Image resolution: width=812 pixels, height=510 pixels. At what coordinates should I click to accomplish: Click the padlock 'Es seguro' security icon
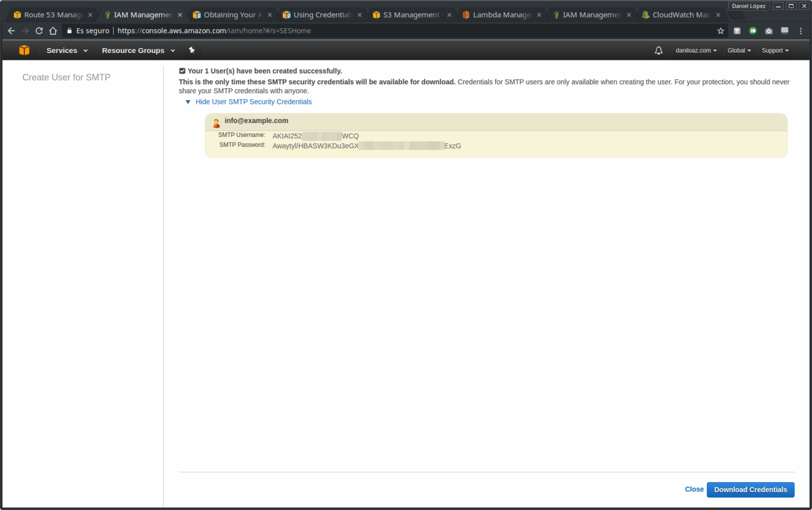pyautogui.click(x=69, y=30)
